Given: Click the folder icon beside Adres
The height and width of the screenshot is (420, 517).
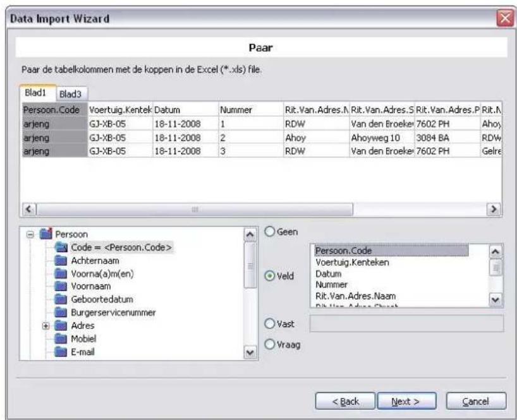Looking at the screenshot, I should coord(61,325).
